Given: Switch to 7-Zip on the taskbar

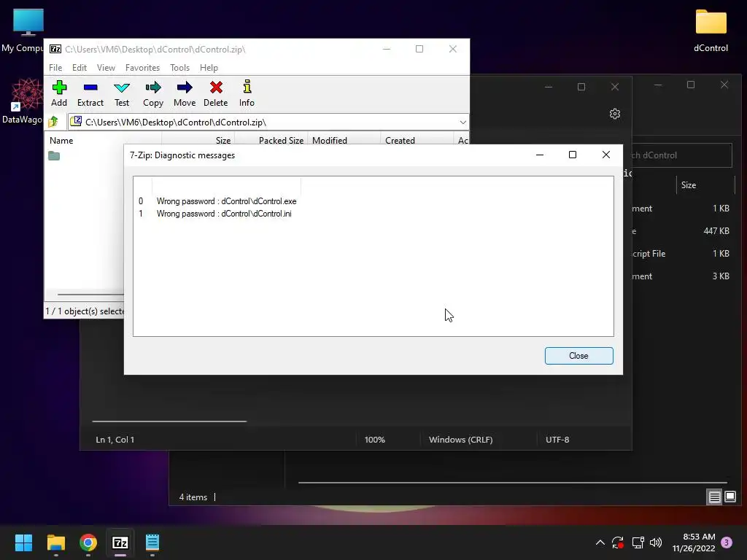Looking at the screenshot, I should (x=120, y=542).
